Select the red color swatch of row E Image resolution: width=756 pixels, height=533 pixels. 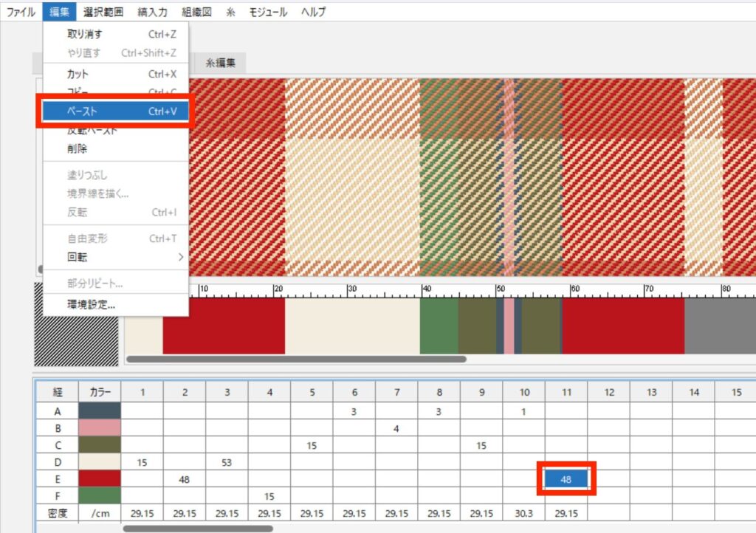coord(100,478)
